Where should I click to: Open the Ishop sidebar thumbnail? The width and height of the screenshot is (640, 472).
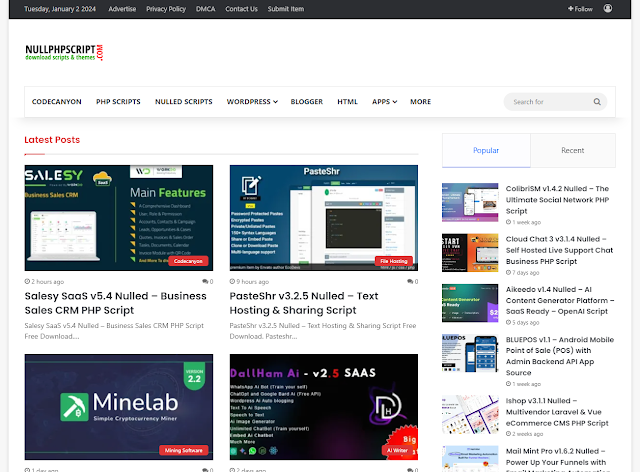470,414
